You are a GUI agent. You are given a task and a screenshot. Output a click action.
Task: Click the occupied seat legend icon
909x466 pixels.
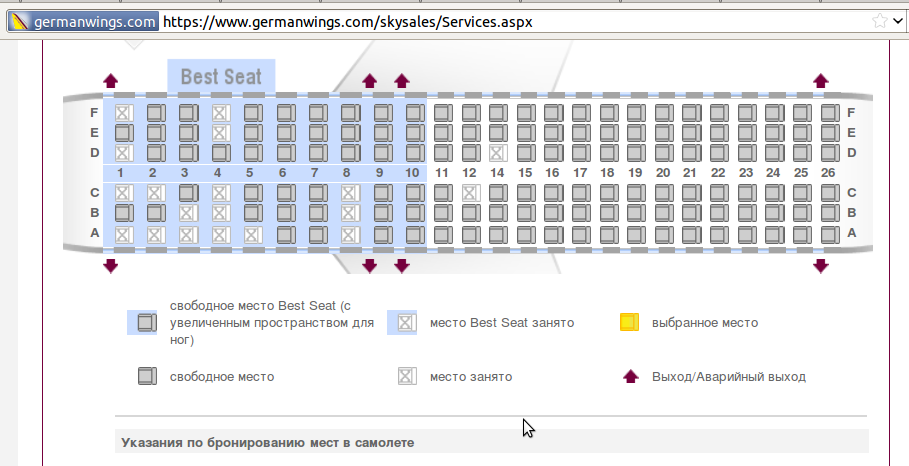407,376
